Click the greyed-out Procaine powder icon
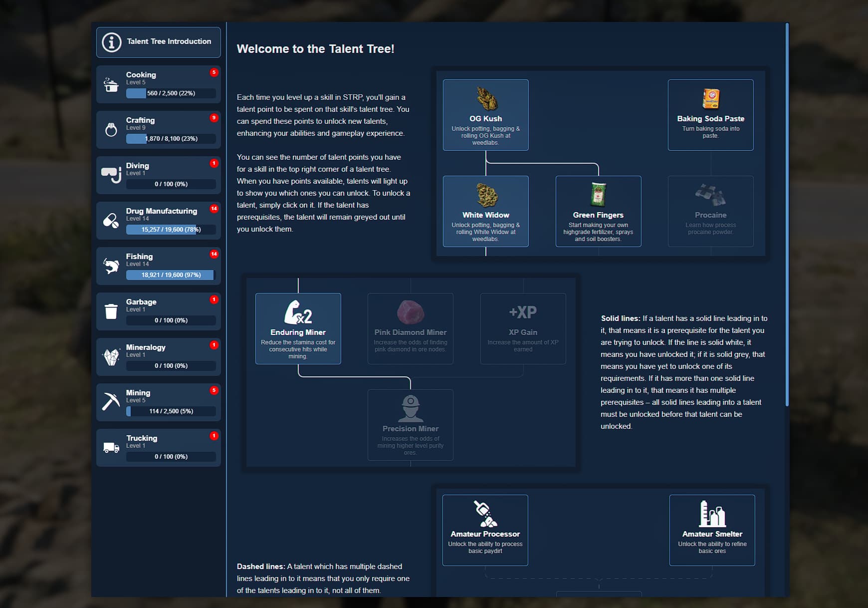 (x=711, y=195)
